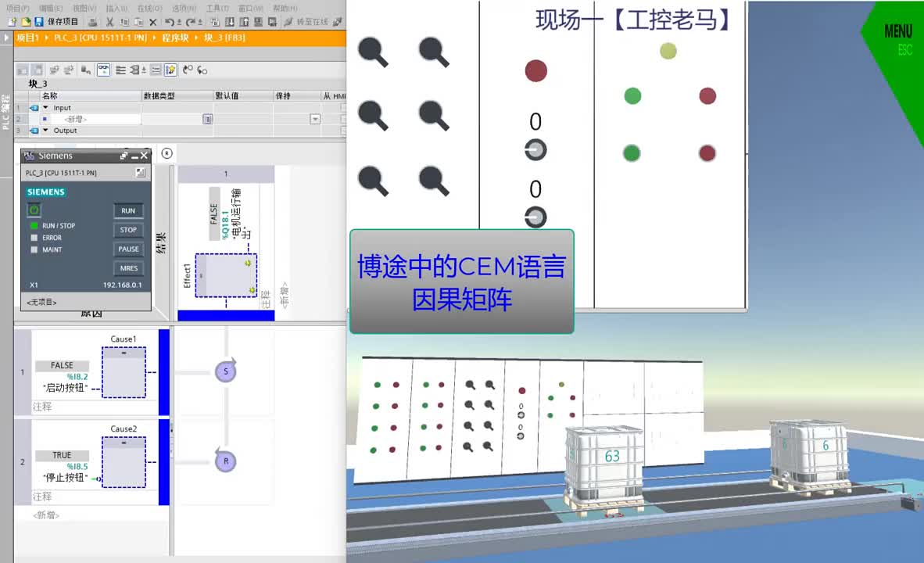924x563 pixels.
Task: Click the Reset (R) intersection node
Action: (226, 461)
